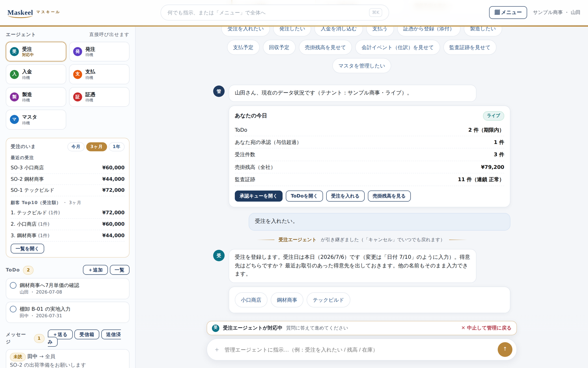The width and height of the screenshot is (588, 368).
Task: Click the Maskeel logo
Action: 20,13
